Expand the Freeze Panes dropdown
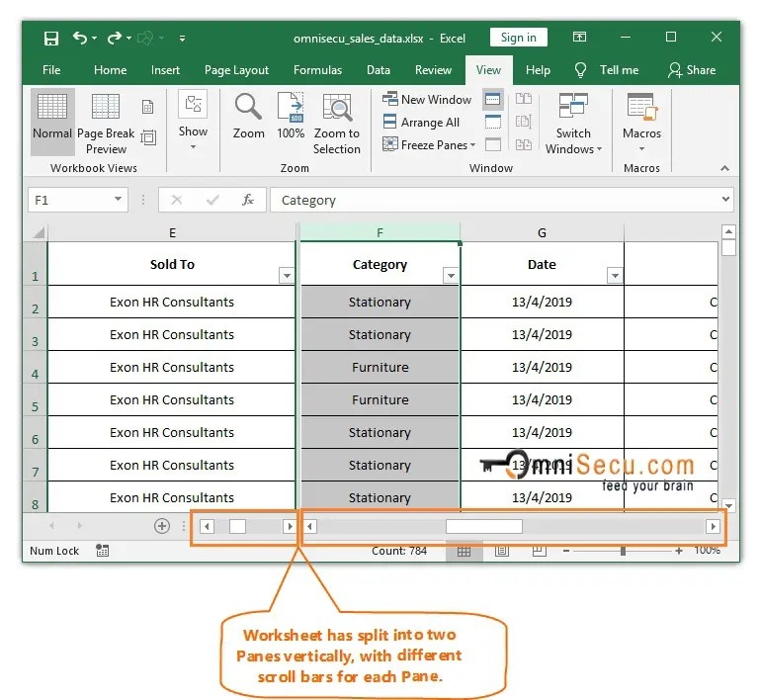The width and height of the screenshot is (760, 700). pos(430,145)
